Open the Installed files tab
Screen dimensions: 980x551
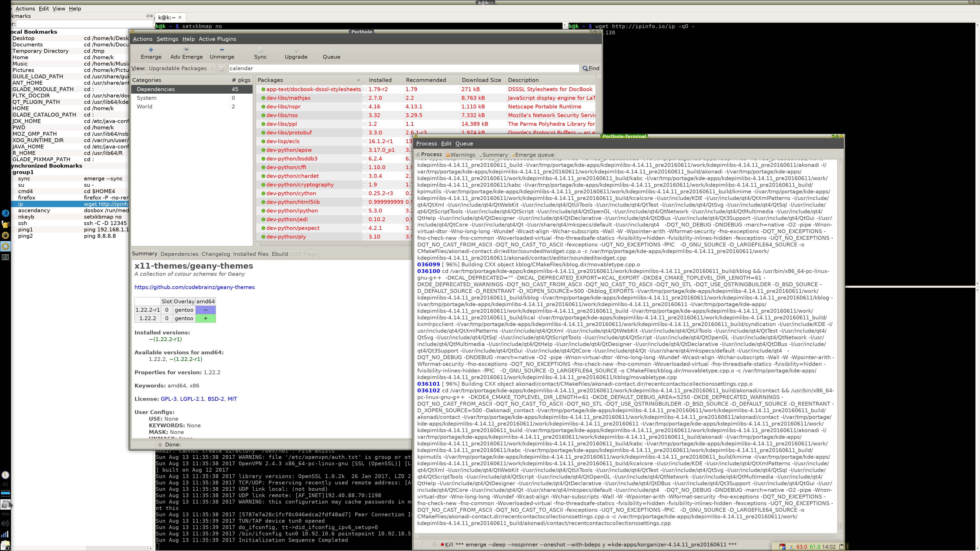point(251,254)
